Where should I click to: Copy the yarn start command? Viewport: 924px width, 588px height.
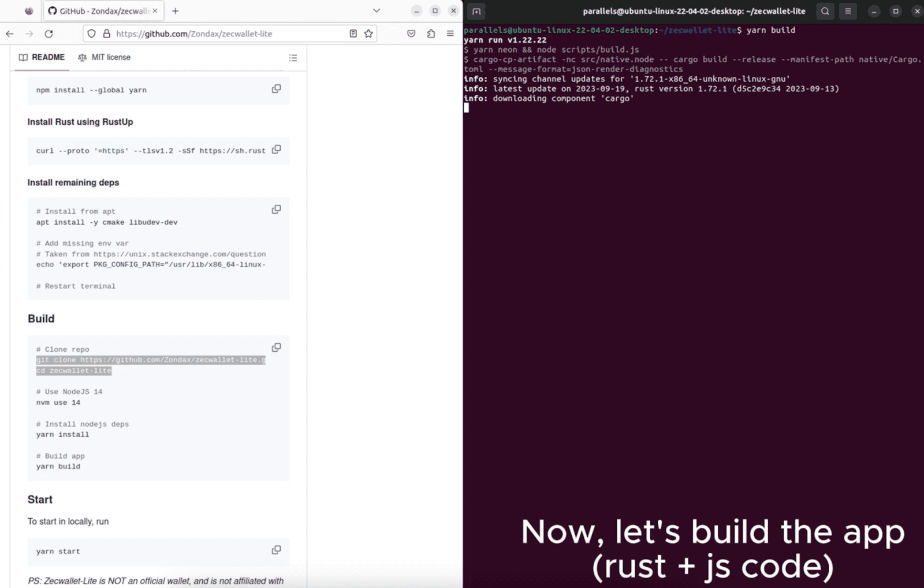point(277,550)
